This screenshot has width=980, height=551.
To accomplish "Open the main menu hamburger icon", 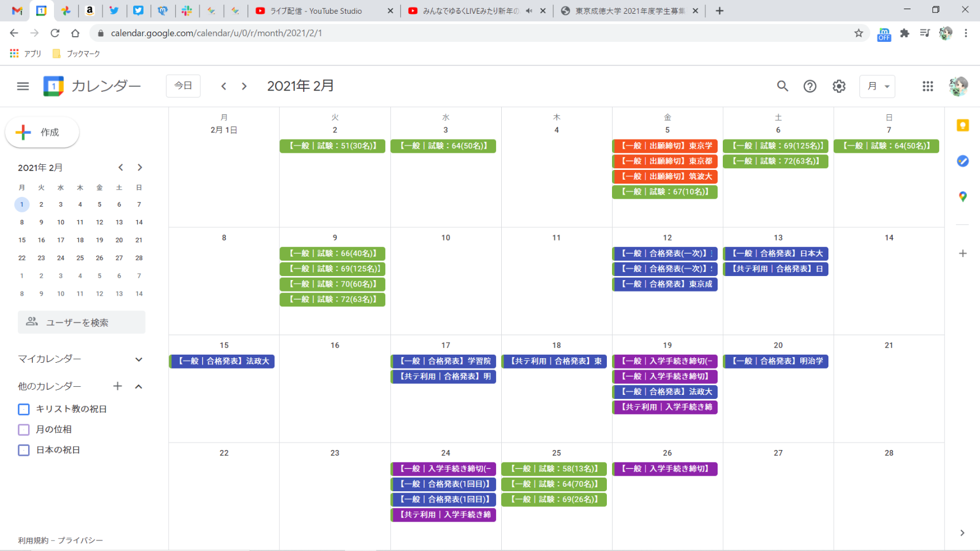I will [x=23, y=86].
